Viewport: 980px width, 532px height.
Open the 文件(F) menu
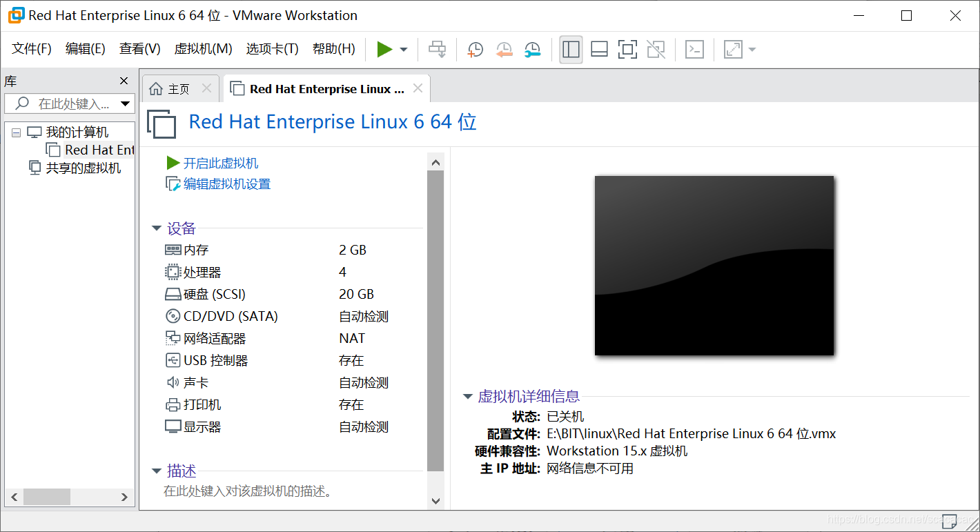click(x=32, y=48)
